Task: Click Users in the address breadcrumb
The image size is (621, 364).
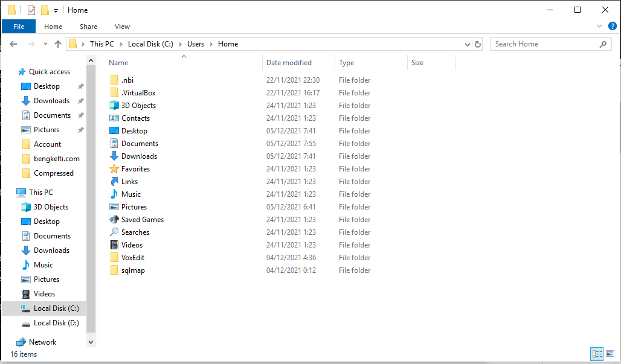Action: pyautogui.click(x=196, y=44)
